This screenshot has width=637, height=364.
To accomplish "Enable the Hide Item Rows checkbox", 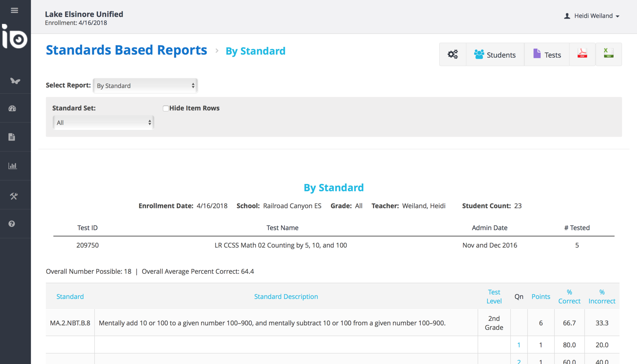I will 166,108.
